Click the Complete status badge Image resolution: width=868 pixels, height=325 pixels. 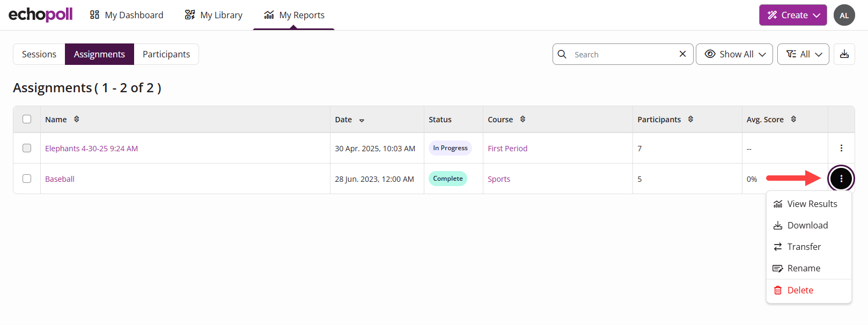(x=448, y=179)
